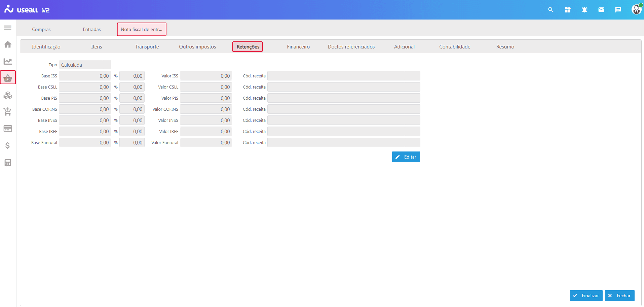The width and height of the screenshot is (644, 307).
Task: Open the dollar sign financial icon
Action: pos(8,145)
